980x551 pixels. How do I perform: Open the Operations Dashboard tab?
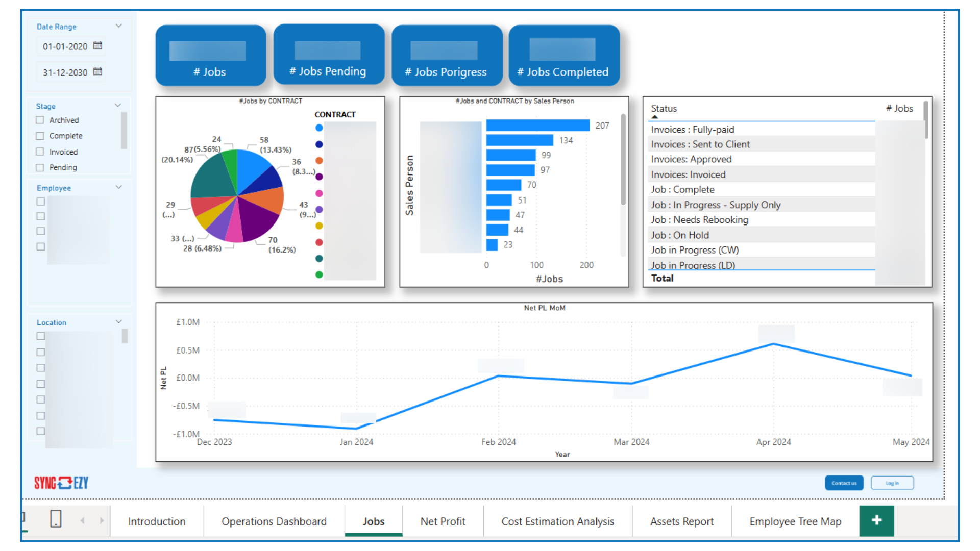[x=274, y=521]
